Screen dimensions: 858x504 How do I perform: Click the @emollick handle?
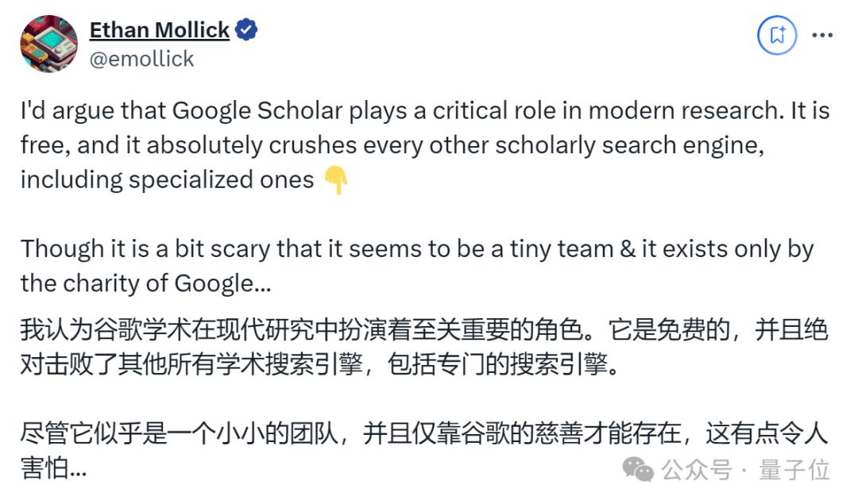pos(141,60)
